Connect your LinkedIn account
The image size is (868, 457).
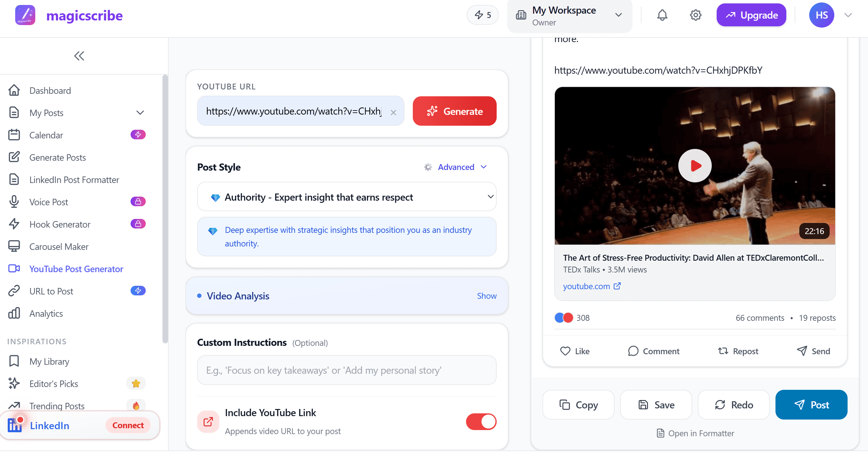pos(128,425)
